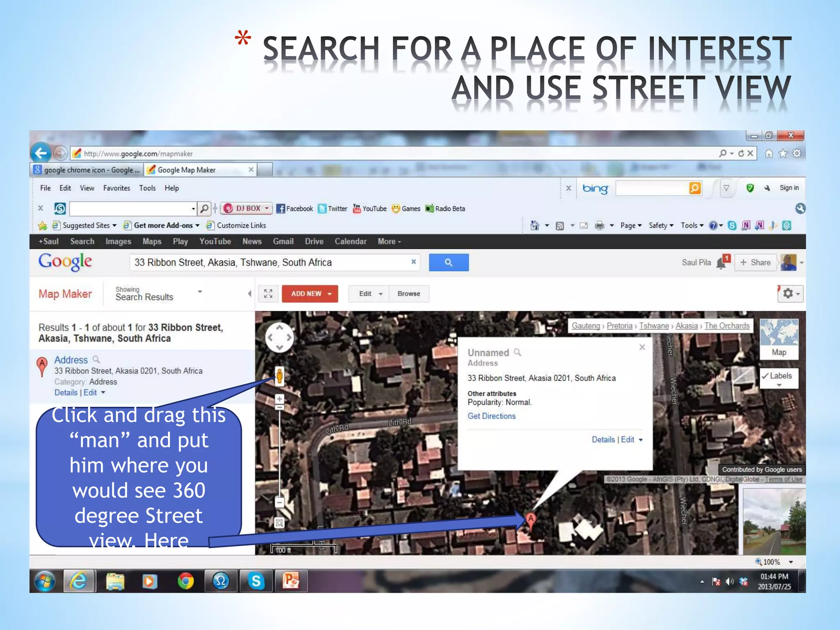Click the notifications bell icon
The width and height of the screenshot is (840, 630).
(722, 262)
